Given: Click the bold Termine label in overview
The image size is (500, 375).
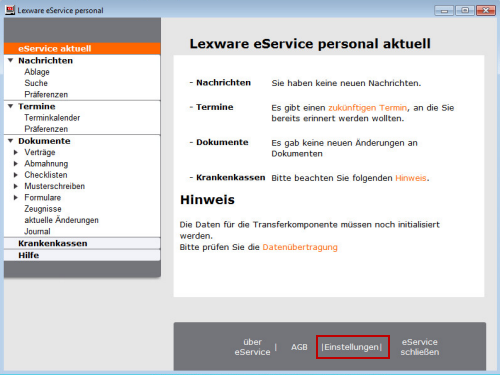Looking at the screenshot, I should point(215,107).
